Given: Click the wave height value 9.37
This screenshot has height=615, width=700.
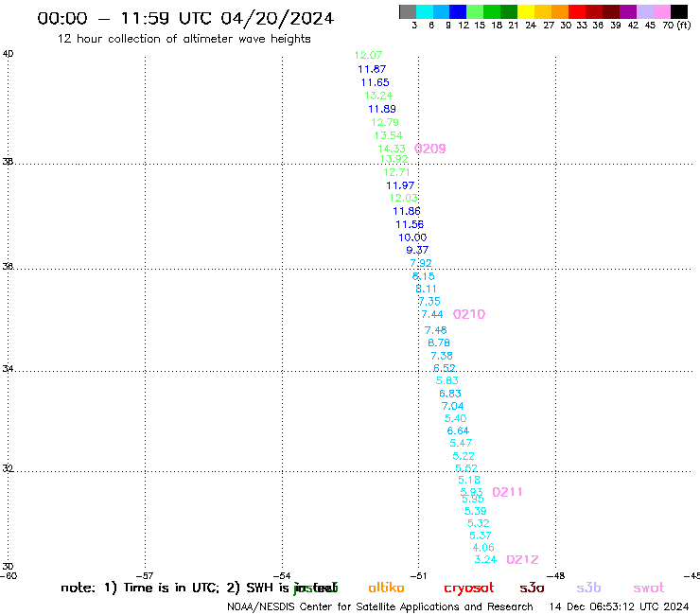Looking at the screenshot, I should (417, 250).
